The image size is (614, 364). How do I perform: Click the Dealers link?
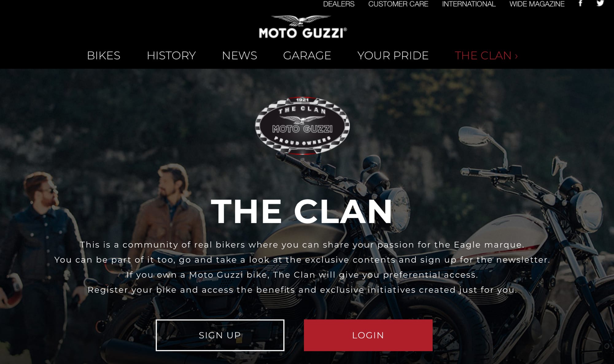tap(339, 4)
